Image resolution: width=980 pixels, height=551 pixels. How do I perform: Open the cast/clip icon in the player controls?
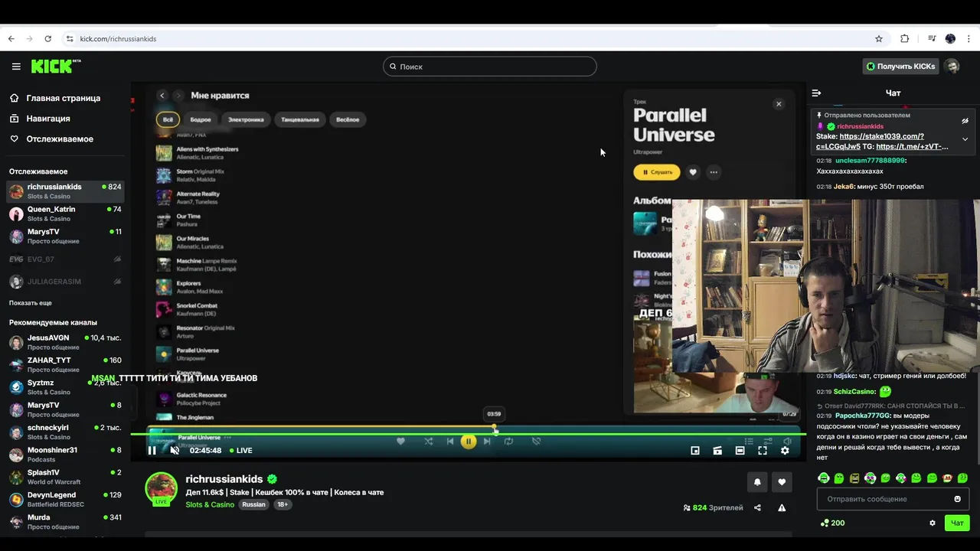tap(717, 451)
